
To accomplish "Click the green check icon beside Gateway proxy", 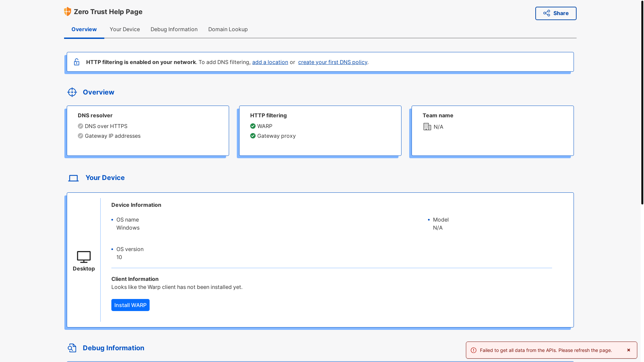I will coord(253,136).
